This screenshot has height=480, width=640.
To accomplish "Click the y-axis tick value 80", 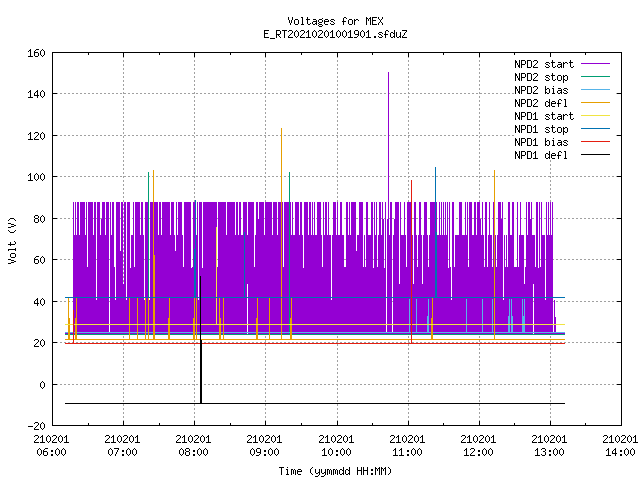I will [x=39, y=219].
